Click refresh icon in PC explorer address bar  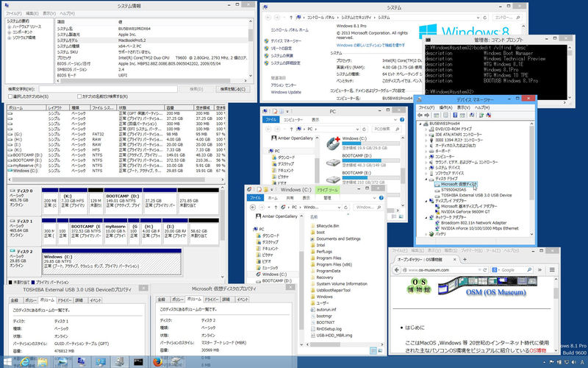(364, 129)
